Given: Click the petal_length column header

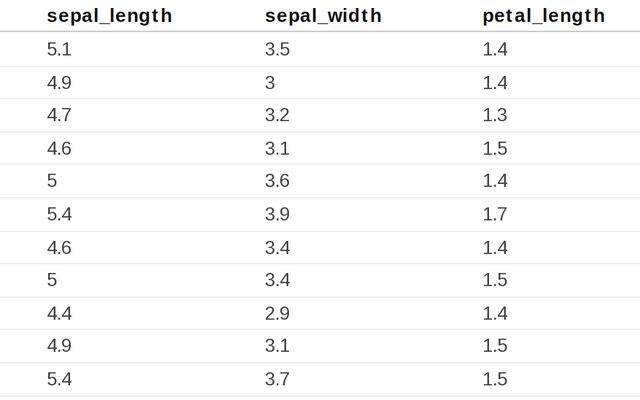Looking at the screenshot, I should pyautogui.click(x=543, y=16).
